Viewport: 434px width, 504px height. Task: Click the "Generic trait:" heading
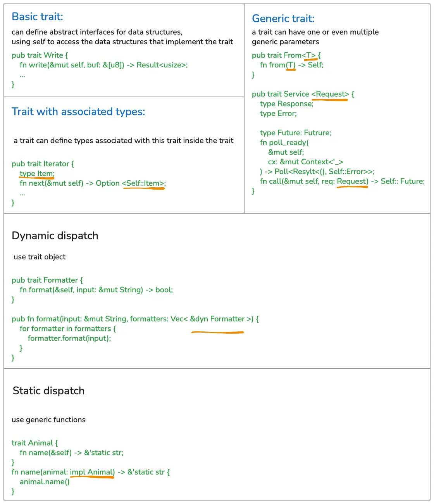click(283, 19)
